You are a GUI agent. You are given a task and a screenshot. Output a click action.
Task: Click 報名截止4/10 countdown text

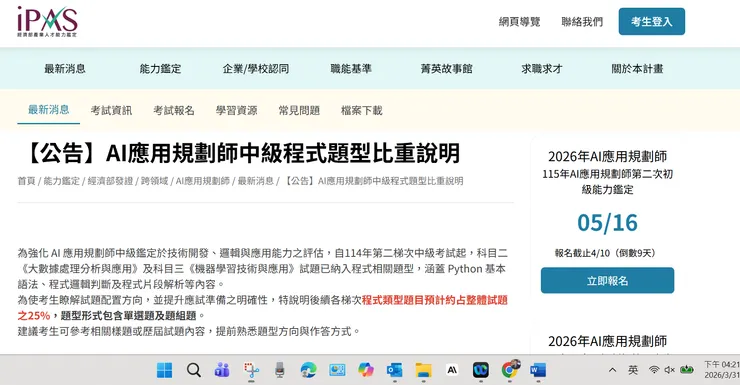click(605, 253)
